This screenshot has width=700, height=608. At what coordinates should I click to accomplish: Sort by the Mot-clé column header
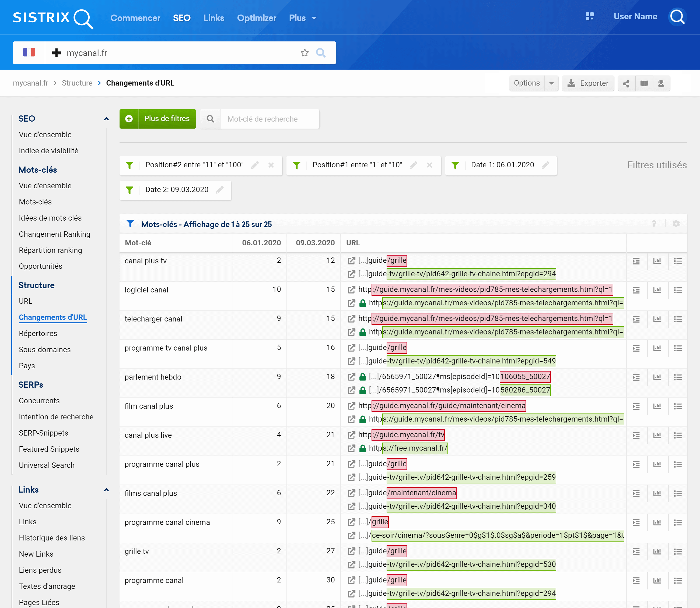tap(138, 243)
